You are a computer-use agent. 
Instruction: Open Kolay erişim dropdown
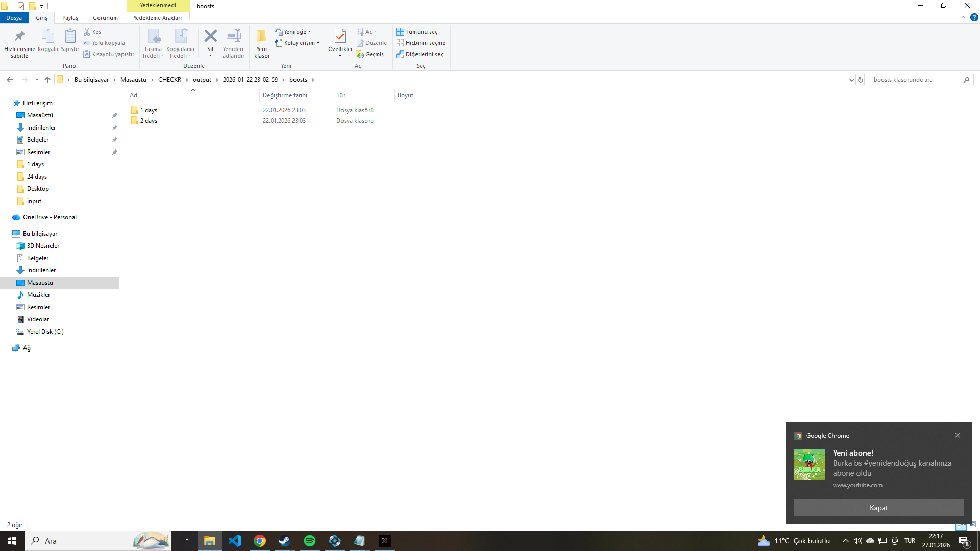298,43
